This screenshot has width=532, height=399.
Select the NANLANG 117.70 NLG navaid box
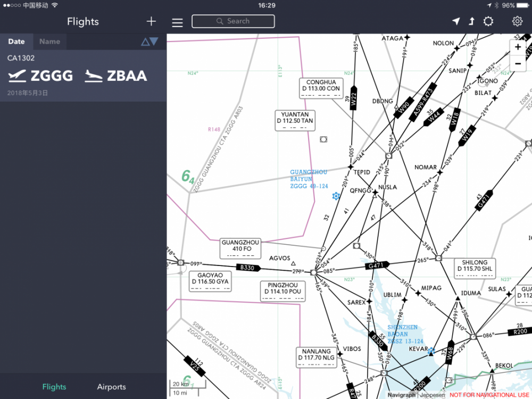(x=316, y=357)
